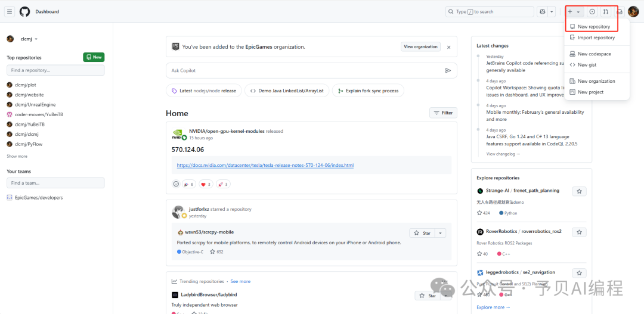The image size is (644, 314).
Task: Open the NVIDIA tesla release notes link
Action: coord(265,166)
